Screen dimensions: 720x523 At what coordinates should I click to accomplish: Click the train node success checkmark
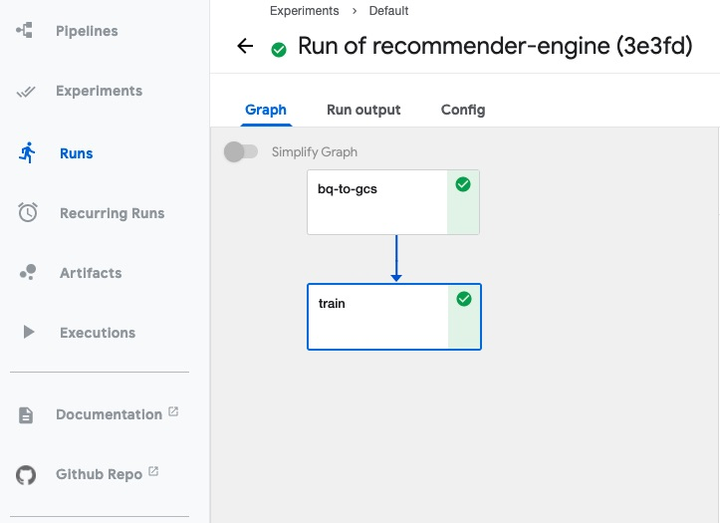(464, 299)
